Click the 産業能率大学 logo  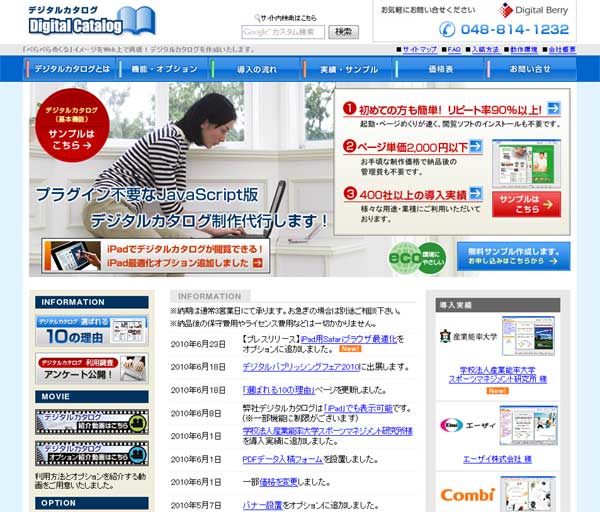[x=468, y=336]
